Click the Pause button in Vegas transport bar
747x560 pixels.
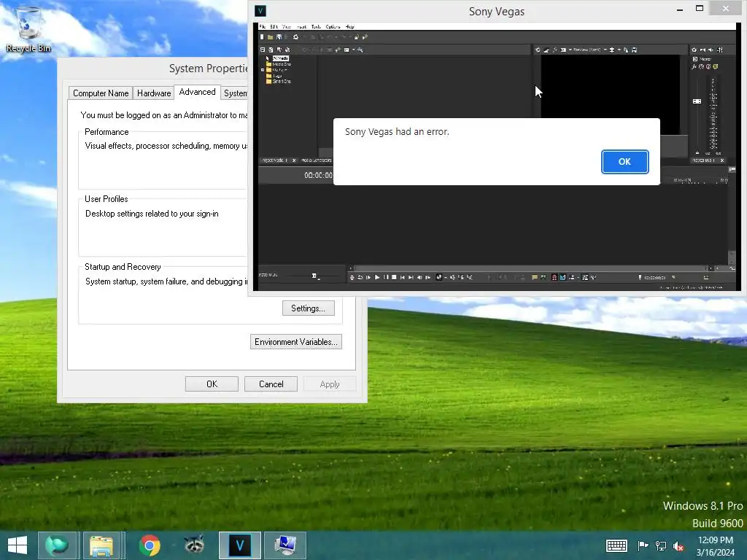point(386,277)
